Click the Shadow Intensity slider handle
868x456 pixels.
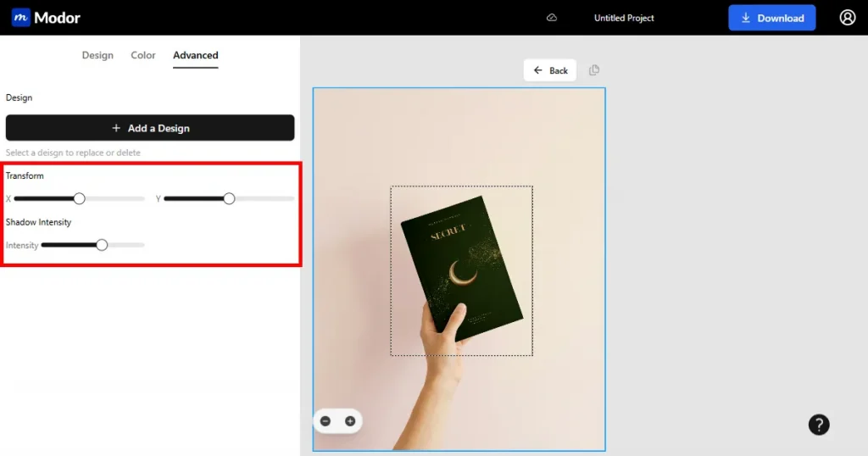(x=102, y=245)
